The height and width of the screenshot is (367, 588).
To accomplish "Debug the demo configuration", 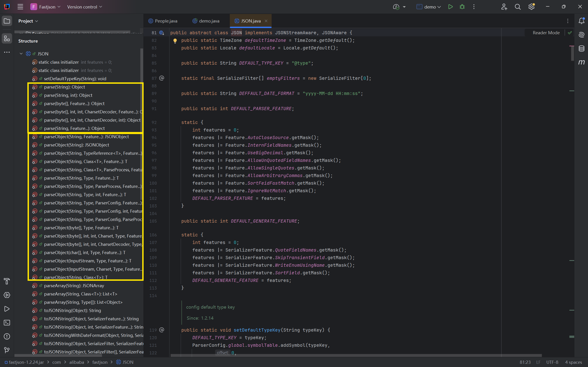I will click(462, 7).
